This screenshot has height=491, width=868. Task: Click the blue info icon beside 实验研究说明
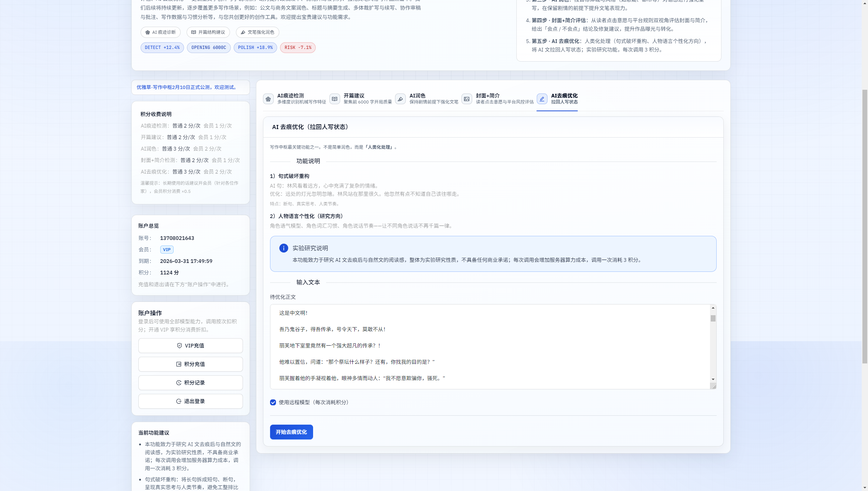click(283, 248)
